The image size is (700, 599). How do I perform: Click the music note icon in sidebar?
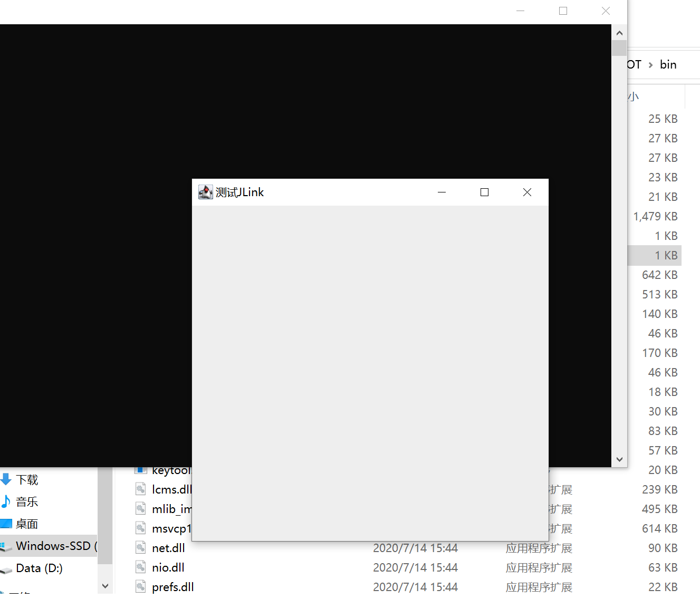[x=6, y=501]
